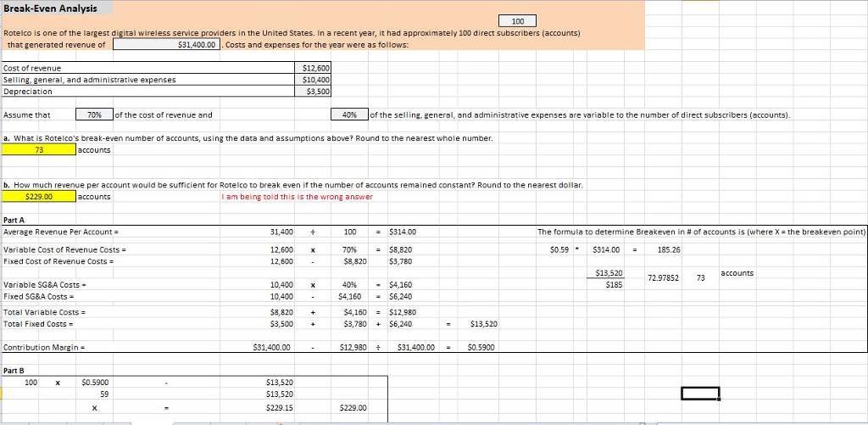
Task: Click $6,240 result in Fixed SG&A Costs row
Action: pyautogui.click(x=401, y=296)
